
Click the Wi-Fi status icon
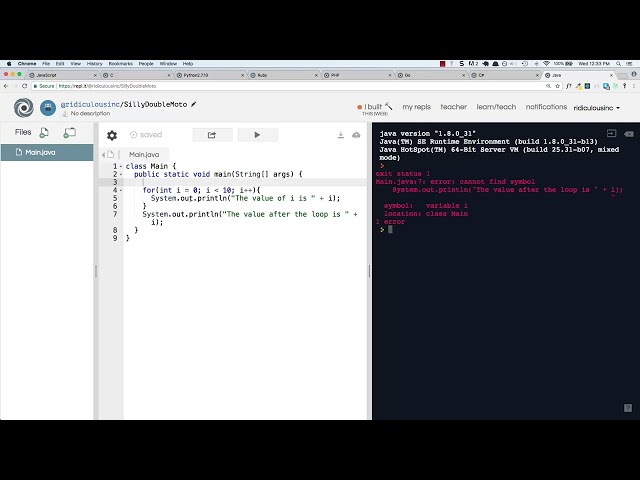(x=547, y=64)
